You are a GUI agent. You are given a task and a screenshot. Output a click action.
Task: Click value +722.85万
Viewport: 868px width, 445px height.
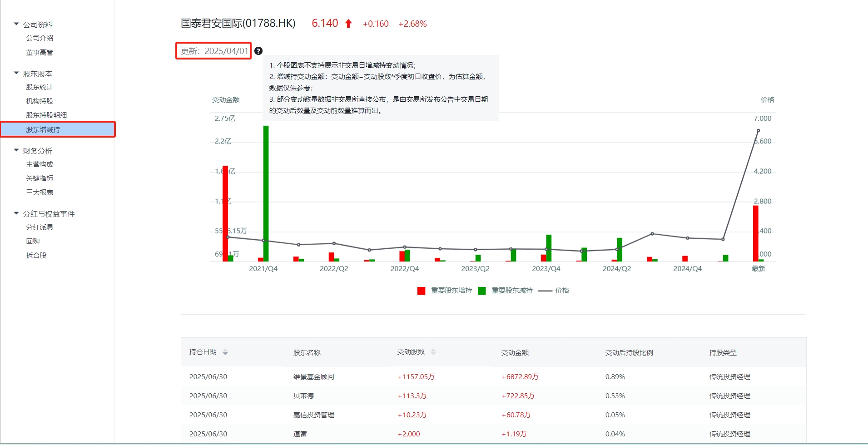click(518, 396)
